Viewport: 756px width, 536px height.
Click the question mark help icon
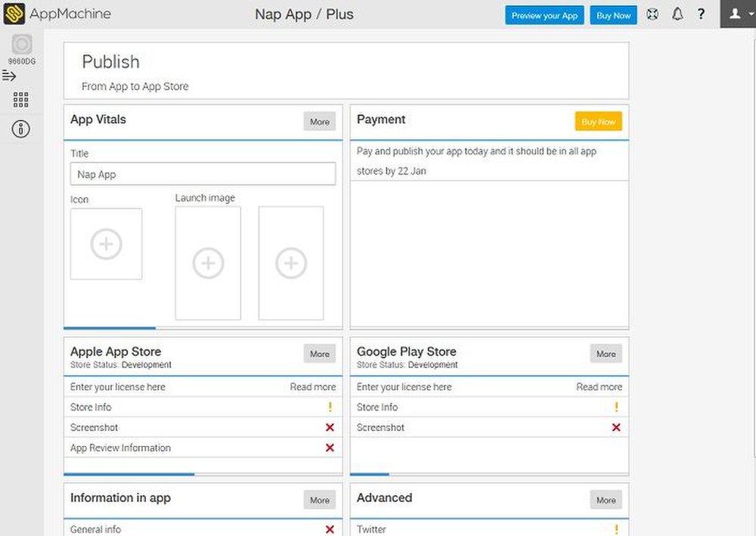[701, 14]
